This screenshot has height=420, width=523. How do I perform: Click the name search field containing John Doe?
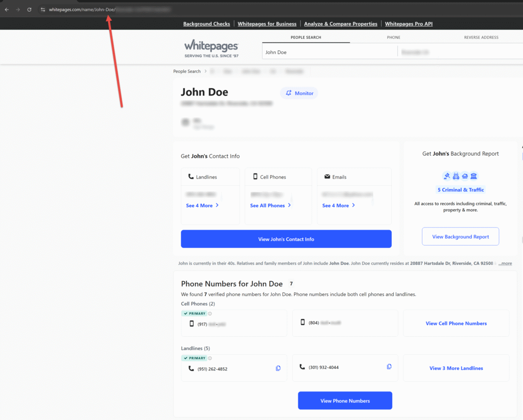pos(329,52)
